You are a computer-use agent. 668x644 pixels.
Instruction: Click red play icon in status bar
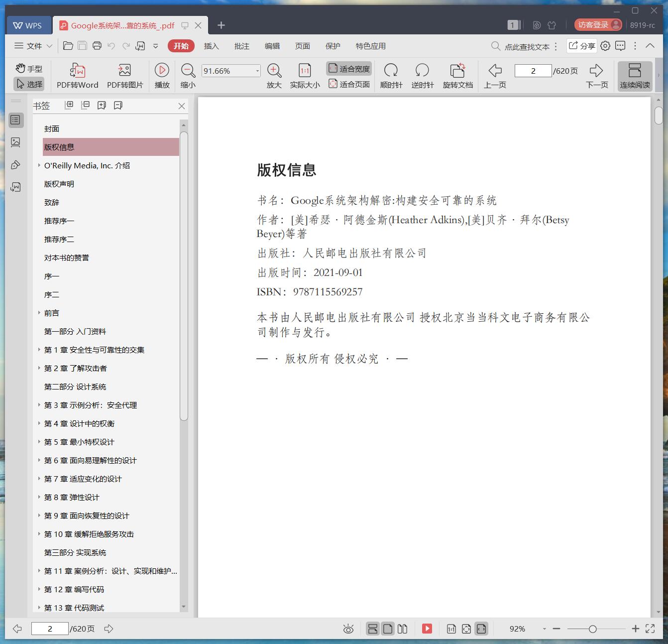[x=427, y=629]
